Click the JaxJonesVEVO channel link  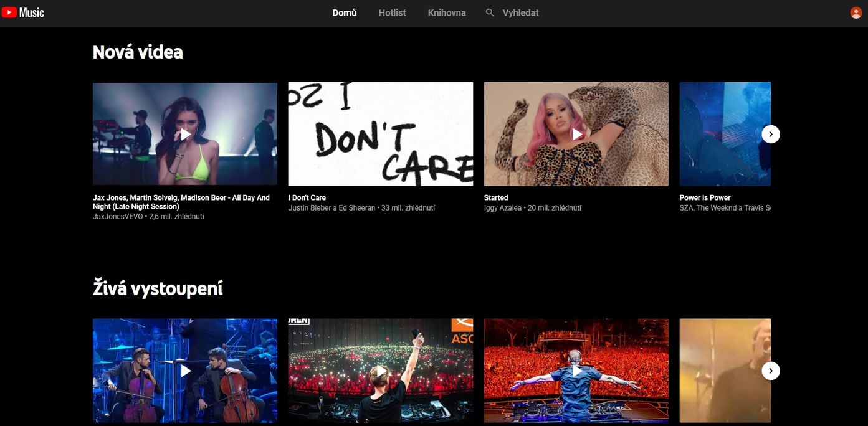click(118, 217)
